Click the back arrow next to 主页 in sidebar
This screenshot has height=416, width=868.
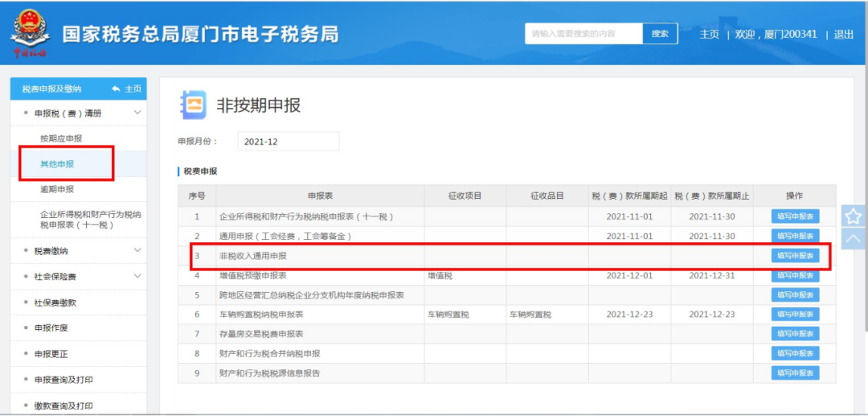point(115,89)
